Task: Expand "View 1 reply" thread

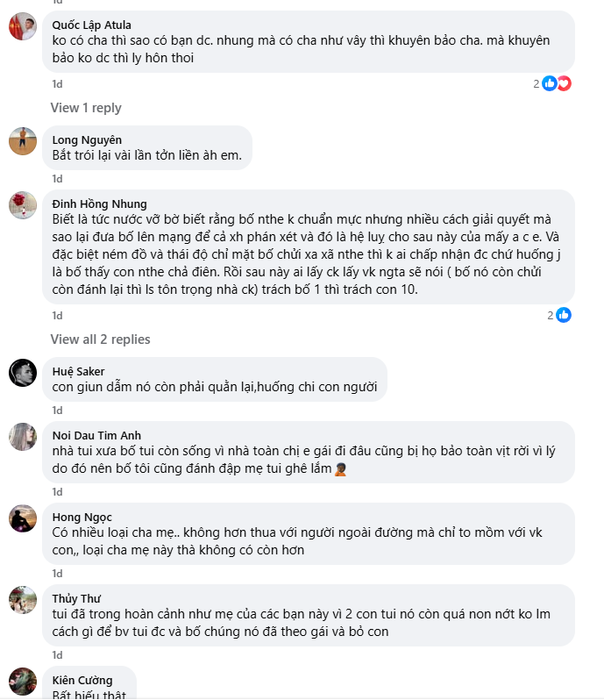Action: click(x=86, y=108)
